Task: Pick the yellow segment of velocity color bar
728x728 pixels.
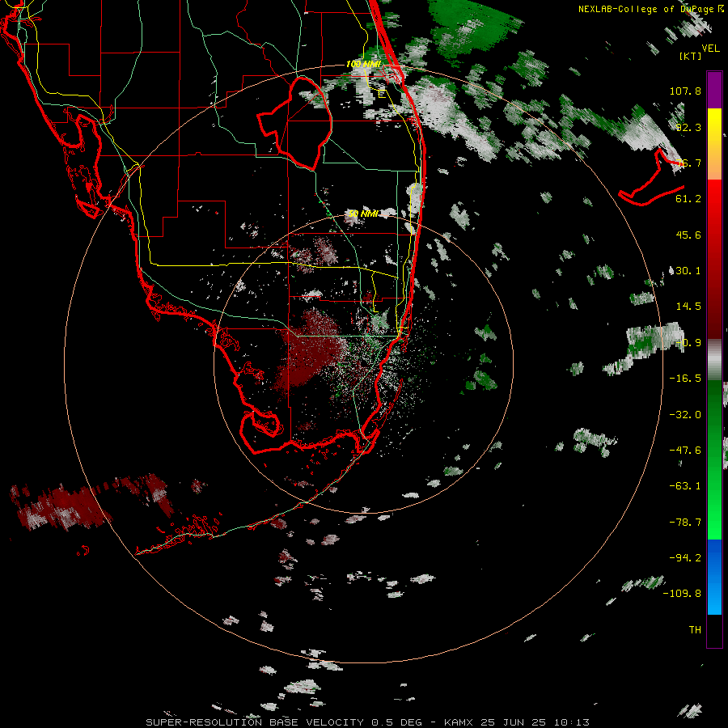Action: click(x=714, y=144)
